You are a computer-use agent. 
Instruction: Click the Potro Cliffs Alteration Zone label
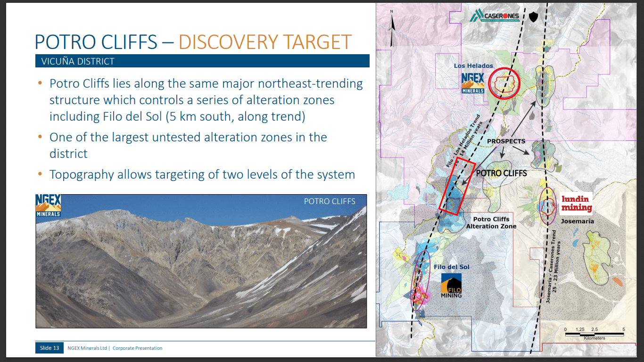click(x=491, y=222)
